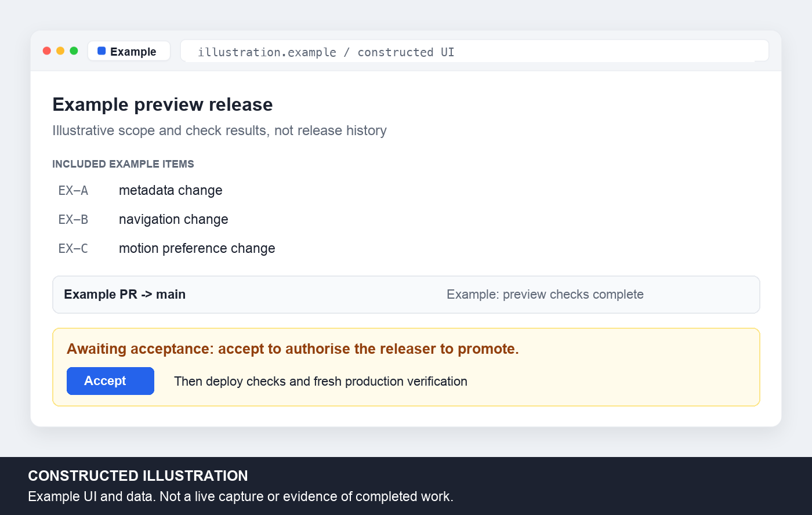Focus the illustration.example address bar
Image resolution: width=812 pixels, height=515 pixels.
coord(474,51)
